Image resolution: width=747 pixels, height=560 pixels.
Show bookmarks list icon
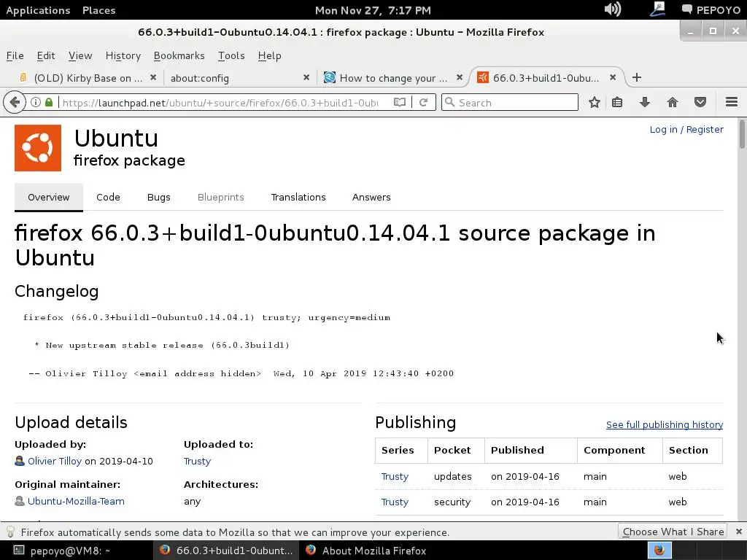tap(617, 102)
